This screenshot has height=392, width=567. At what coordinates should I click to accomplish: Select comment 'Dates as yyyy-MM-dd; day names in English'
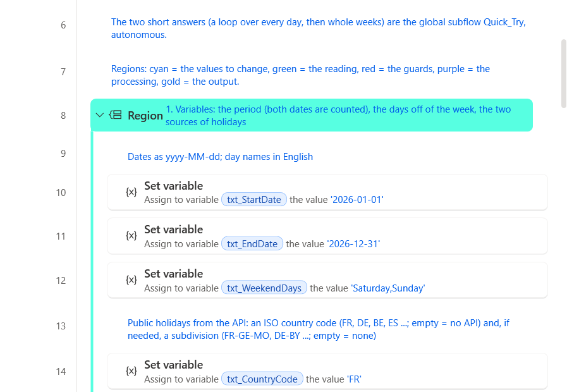[220, 157]
